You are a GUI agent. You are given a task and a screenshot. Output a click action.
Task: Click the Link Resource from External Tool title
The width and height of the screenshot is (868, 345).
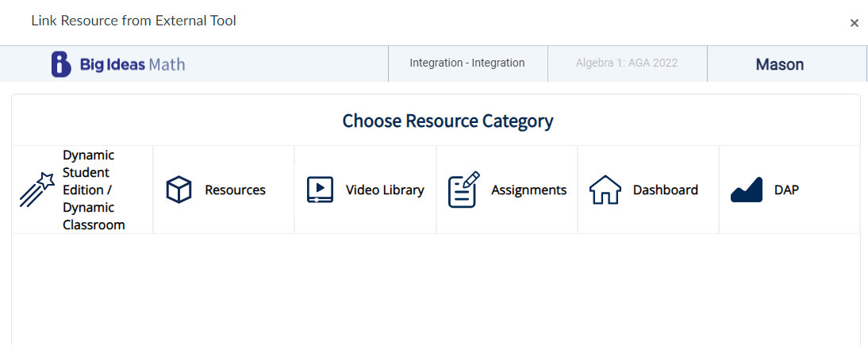[x=133, y=21]
